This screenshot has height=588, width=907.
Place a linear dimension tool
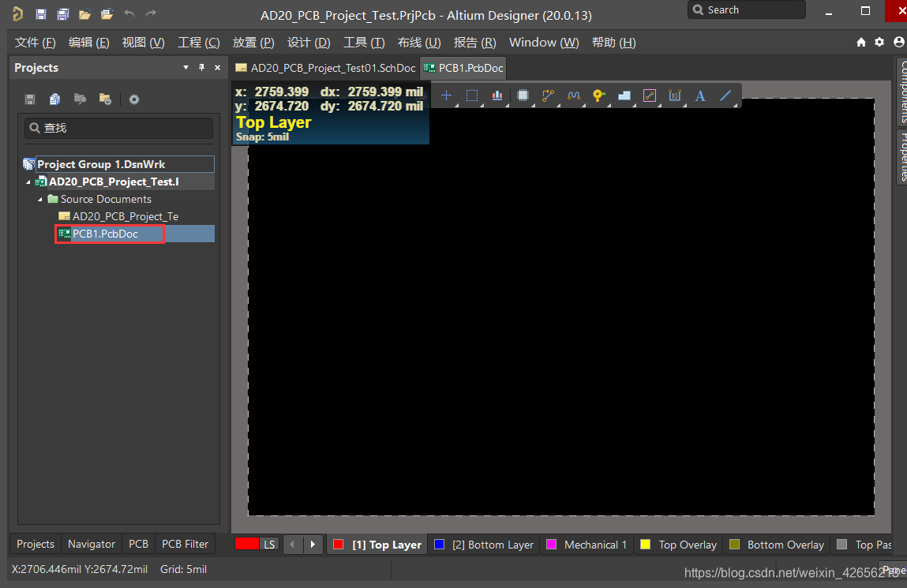point(675,96)
